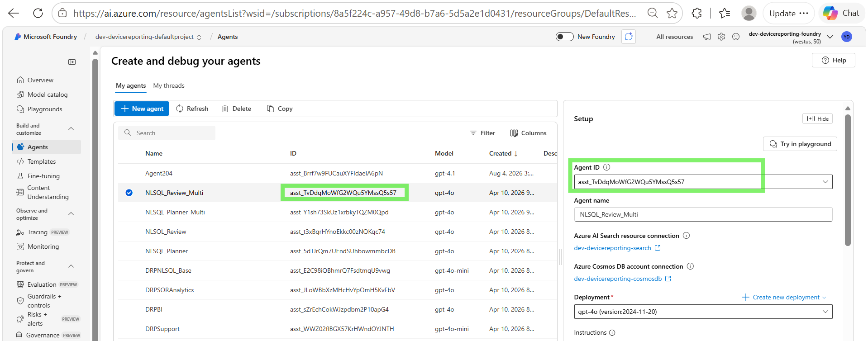
Task: Collapse the left navigation sidebar
Action: click(72, 62)
